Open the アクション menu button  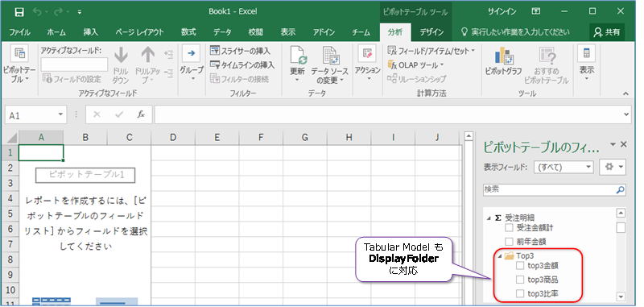coord(367,64)
